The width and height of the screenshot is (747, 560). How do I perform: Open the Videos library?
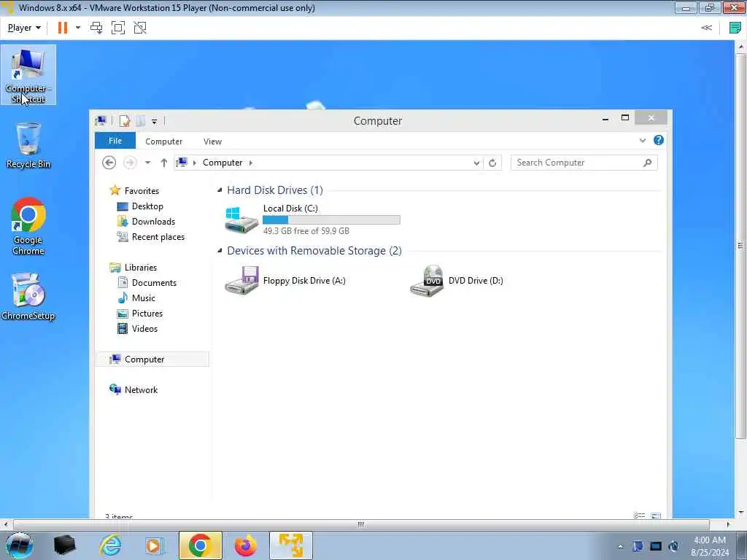(144, 329)
